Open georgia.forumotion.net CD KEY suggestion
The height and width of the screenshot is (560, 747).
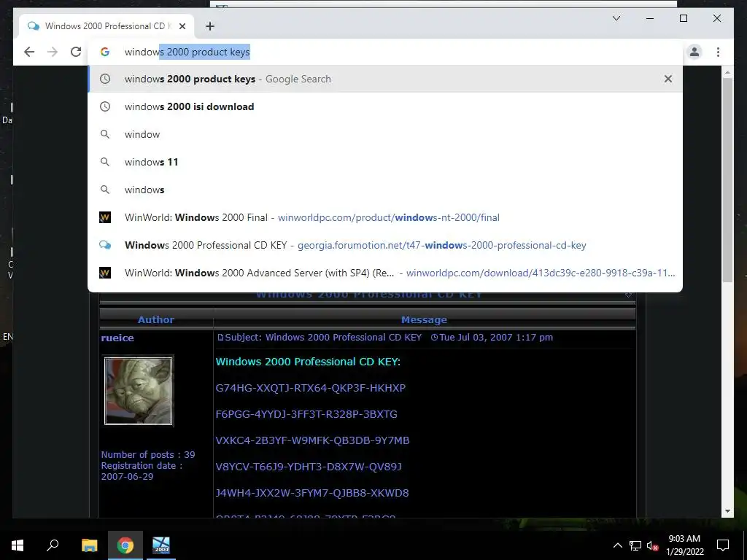click(385, 245)
